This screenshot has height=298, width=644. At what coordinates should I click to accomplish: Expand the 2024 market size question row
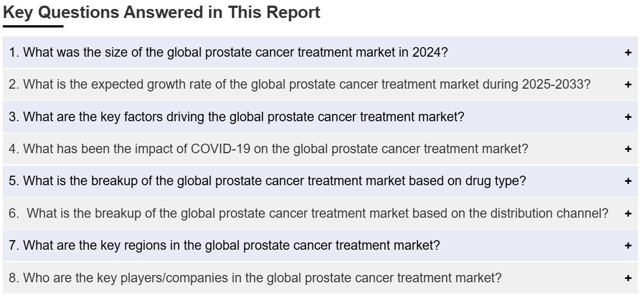(x=320, y=52)
